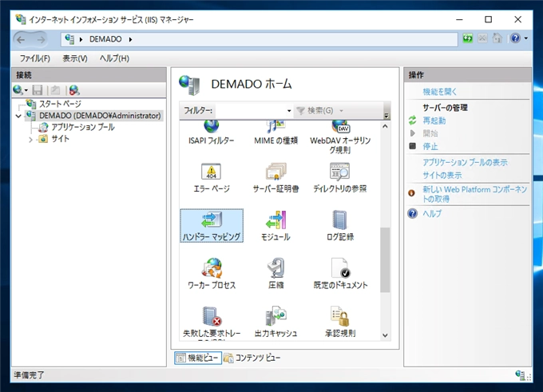Open the ISAPI フィルター feature
The width and height of the screenshot is (543, 392).
coord(212,133)
